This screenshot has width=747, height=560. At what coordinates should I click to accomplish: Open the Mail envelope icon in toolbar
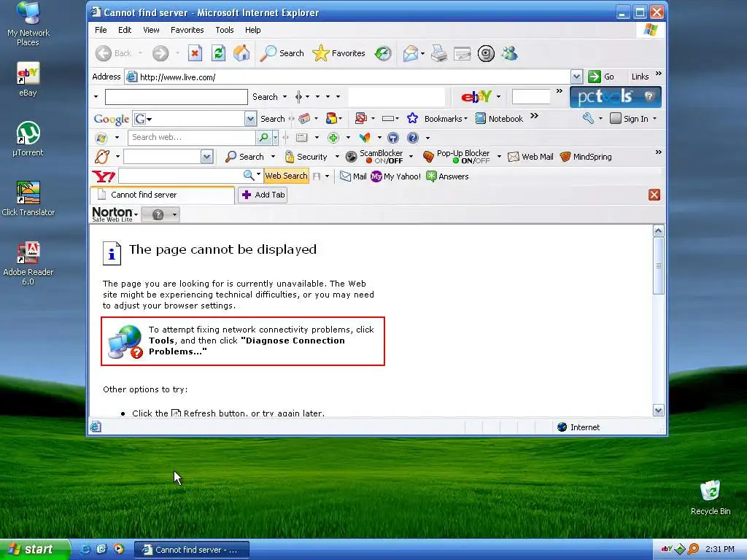[410, 53]
